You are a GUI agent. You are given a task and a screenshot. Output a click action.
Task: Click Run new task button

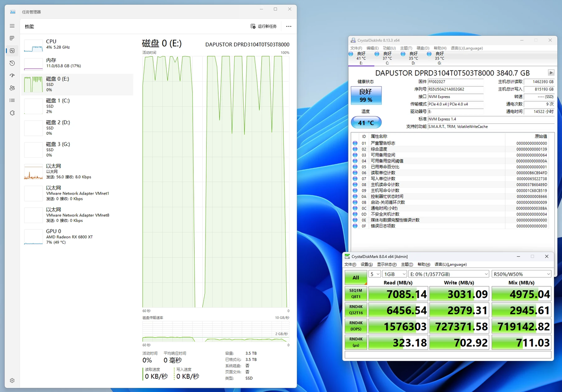264,26
